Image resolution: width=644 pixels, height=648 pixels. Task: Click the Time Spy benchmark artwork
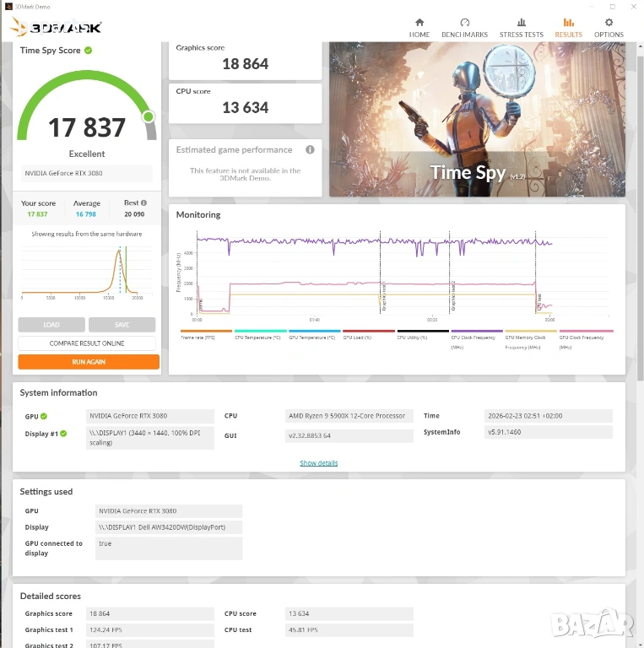click(x=477, y=119)
